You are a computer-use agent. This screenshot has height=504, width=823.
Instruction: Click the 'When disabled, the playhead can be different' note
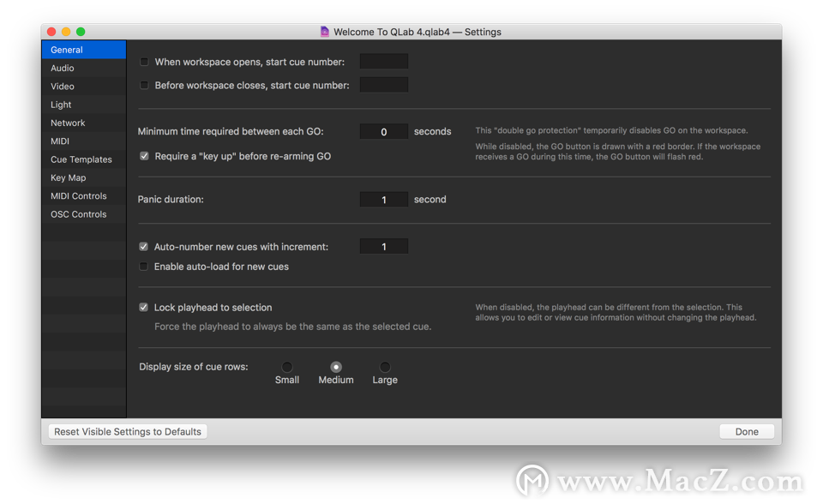click(x=616, y=312)
